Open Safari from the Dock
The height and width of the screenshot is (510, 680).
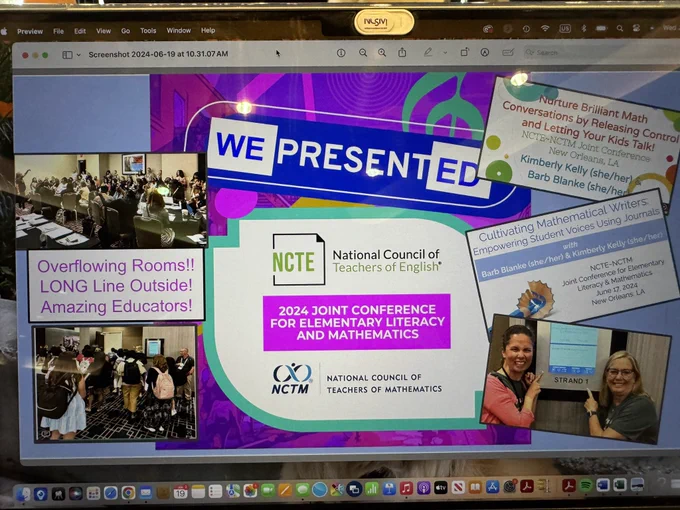(x=111, y=494)
